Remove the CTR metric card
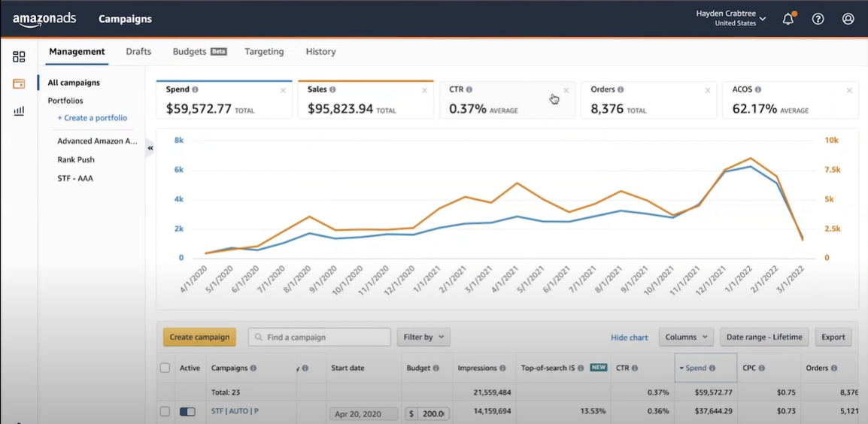This screenshot has width=868, height=424. (566, 90)
